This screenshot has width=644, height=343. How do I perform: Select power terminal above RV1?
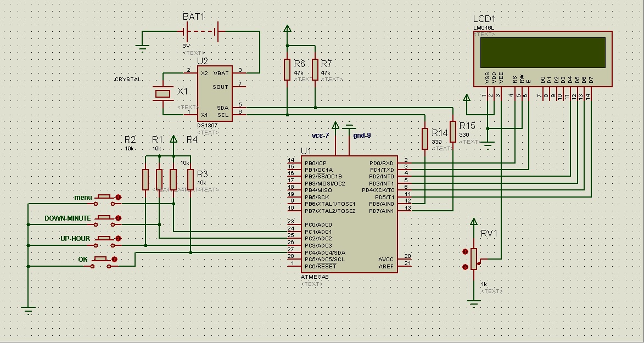[474, 222]
